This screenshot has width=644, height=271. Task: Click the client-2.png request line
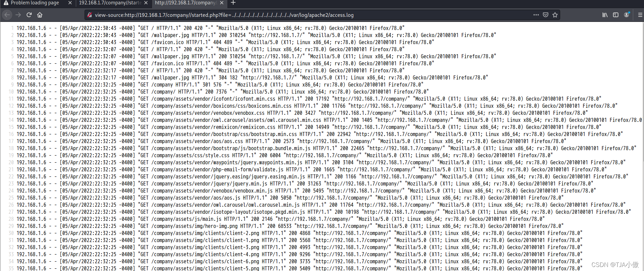coord(300,233)
